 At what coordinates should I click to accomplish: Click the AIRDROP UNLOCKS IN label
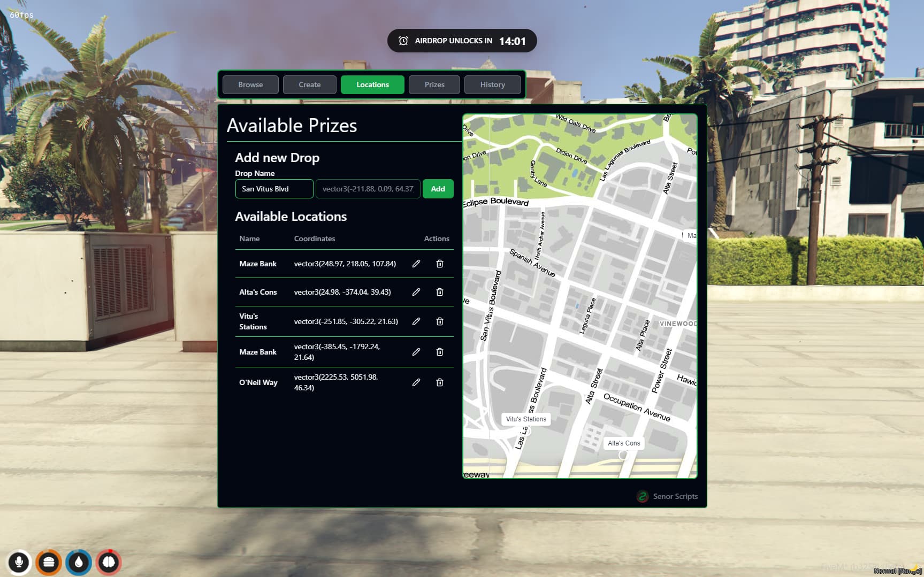[454, 41]
